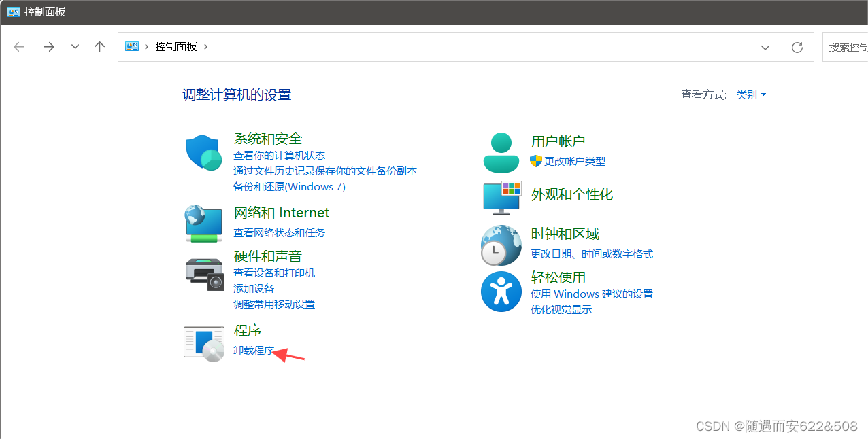Open 调整常用移动设置 link
This screenshot has width=868, height=439.
point(274,304)
